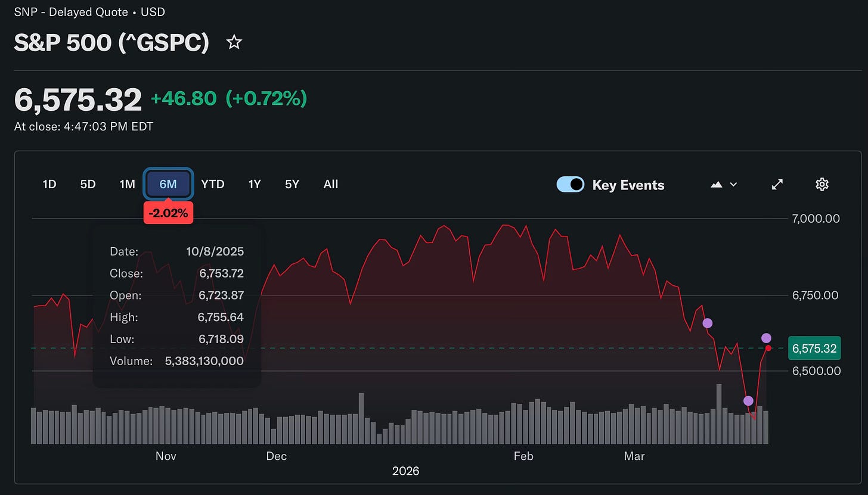868x495 pixels.
Task: Expand chart to full screen
Action: pos(777,184)
